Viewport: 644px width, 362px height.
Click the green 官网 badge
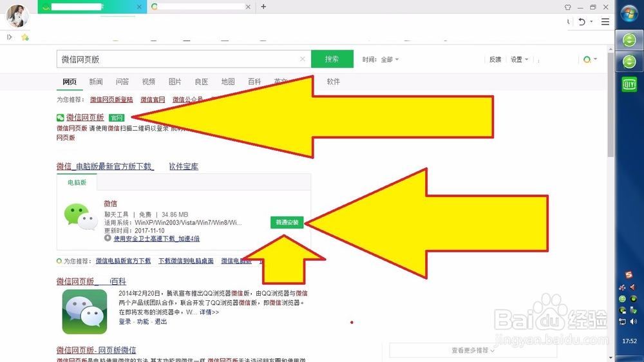pyautogui.click(x=117, y=118)
